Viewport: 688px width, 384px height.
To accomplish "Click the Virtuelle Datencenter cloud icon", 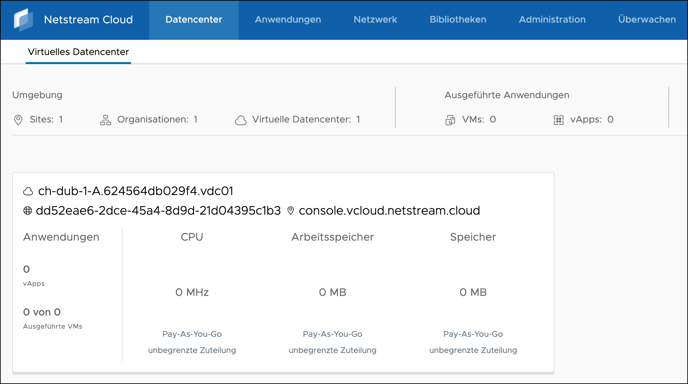I will [x=240, y=120].
